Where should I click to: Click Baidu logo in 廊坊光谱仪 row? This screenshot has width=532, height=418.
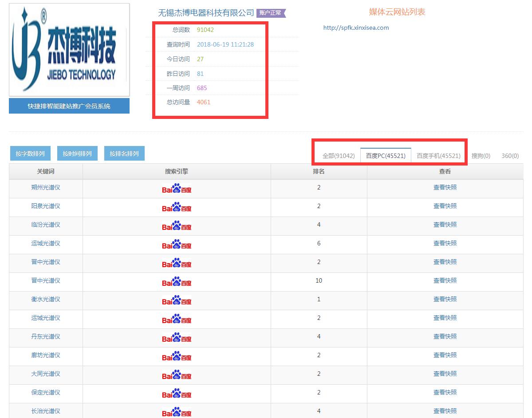pos(177,357)
